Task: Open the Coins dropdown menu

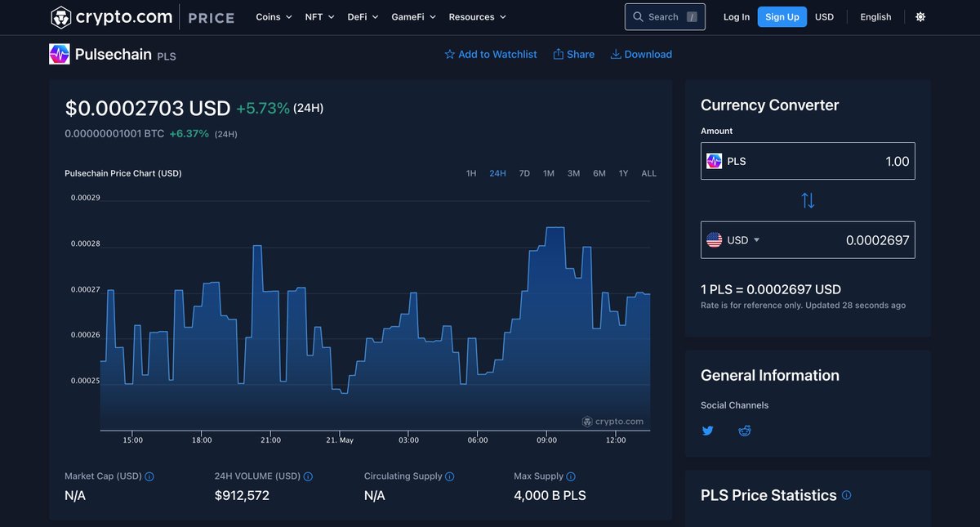Action: (x=274, y=16)
